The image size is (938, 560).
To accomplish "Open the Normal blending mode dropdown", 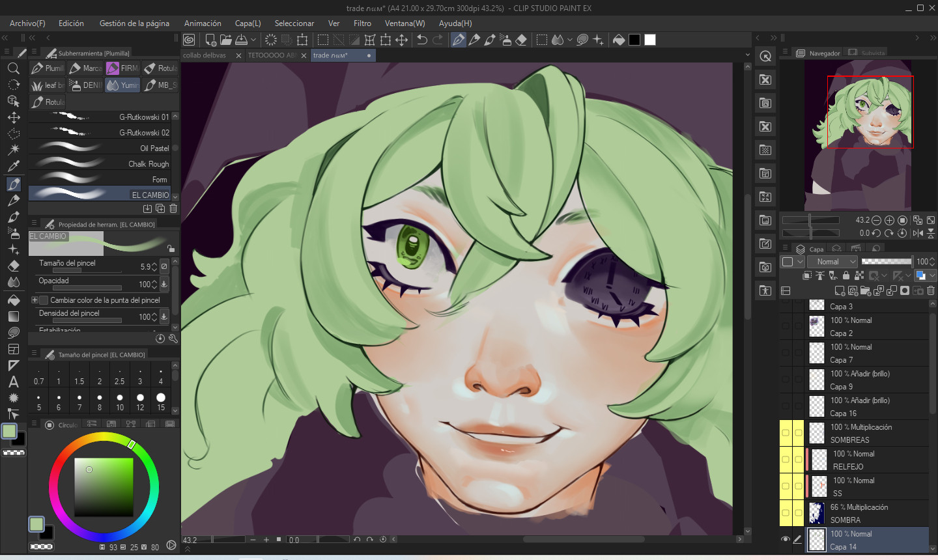I will pyautogui.click(x=833, y=262).
